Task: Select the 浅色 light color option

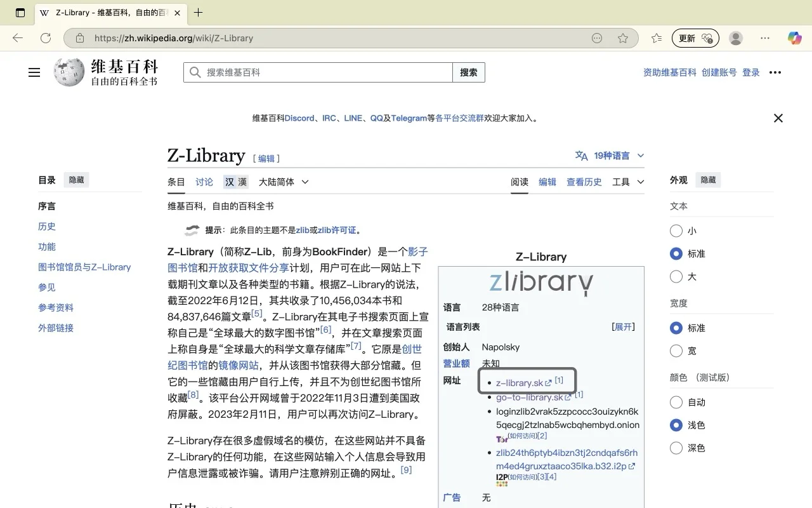Action: coord(676,425)
